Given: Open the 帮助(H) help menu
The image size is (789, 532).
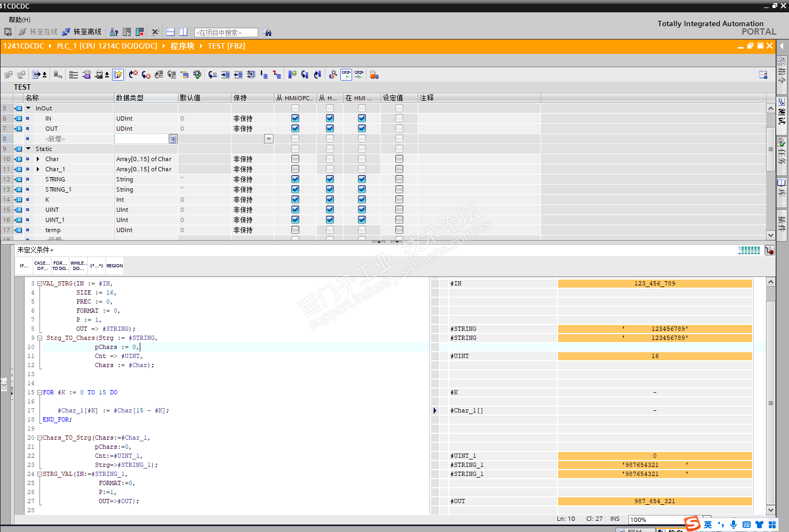Looking at the screenshot, I should coord(20,20).
